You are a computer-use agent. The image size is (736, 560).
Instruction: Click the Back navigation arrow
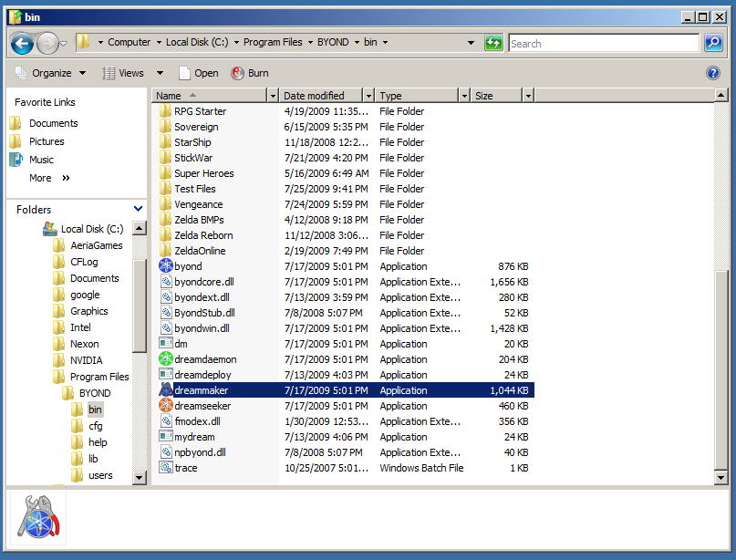[x=22, y=43]
